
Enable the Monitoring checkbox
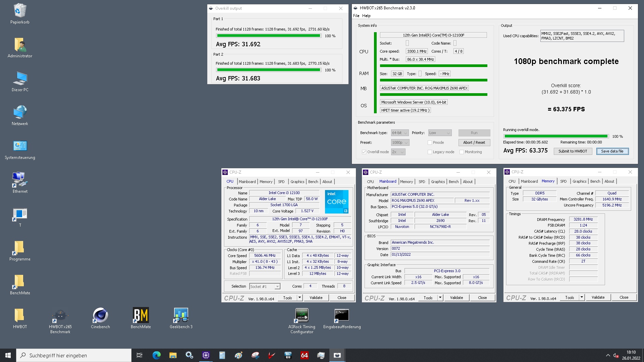(x=462, y=152)
